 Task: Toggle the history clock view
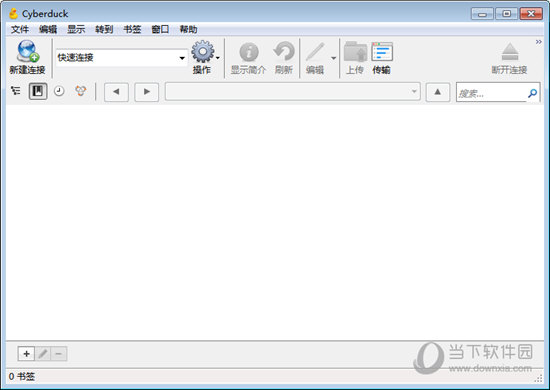click(59, 91)
